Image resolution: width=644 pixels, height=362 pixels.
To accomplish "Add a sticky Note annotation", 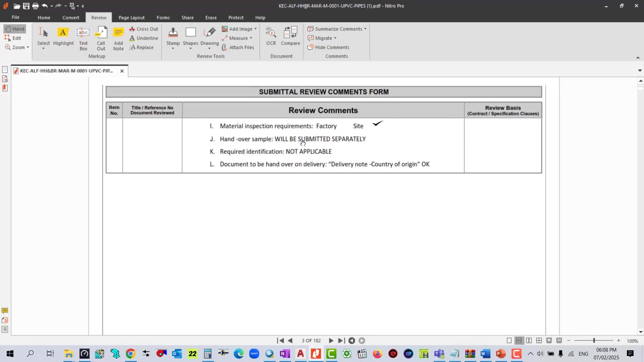I will tap(118, 39).
